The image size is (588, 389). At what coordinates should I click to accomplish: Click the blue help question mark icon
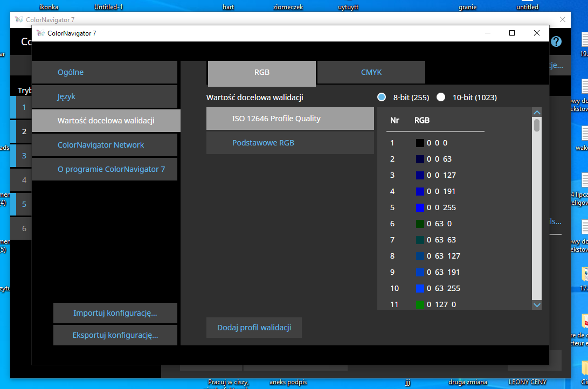click(x=556, y=41)
